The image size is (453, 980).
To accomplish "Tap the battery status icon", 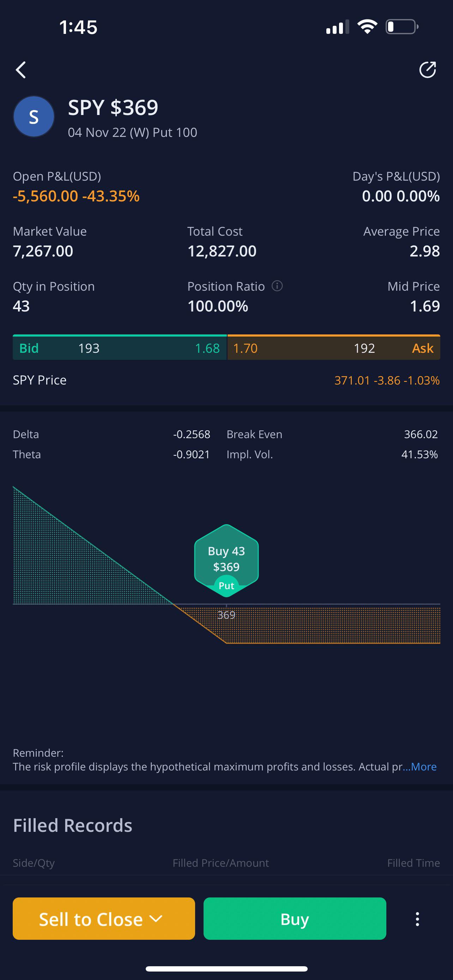I will (401, 27).
